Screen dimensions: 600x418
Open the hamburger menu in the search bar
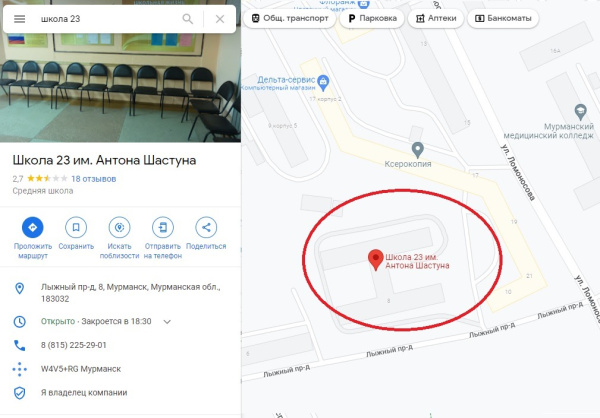click(x=20, y=19)
